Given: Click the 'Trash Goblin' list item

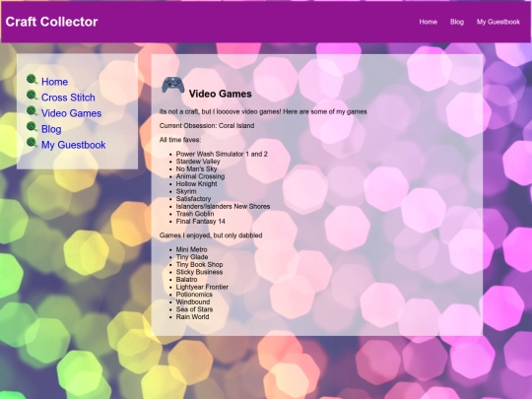Looking at the screenshot, I should coord(195,214).
